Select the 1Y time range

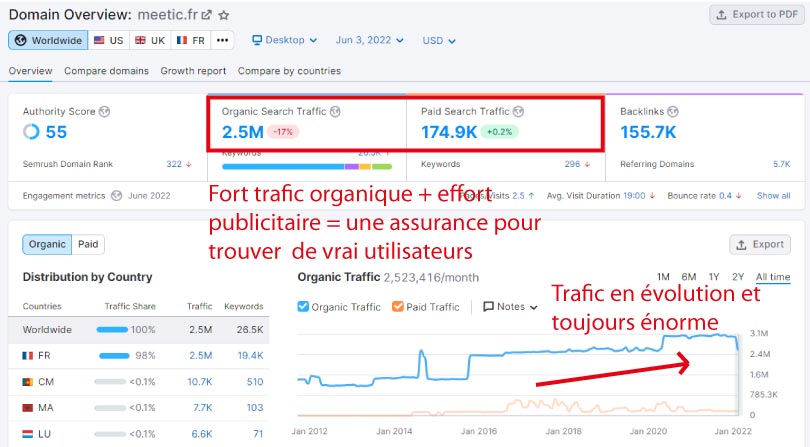[714, 277]
